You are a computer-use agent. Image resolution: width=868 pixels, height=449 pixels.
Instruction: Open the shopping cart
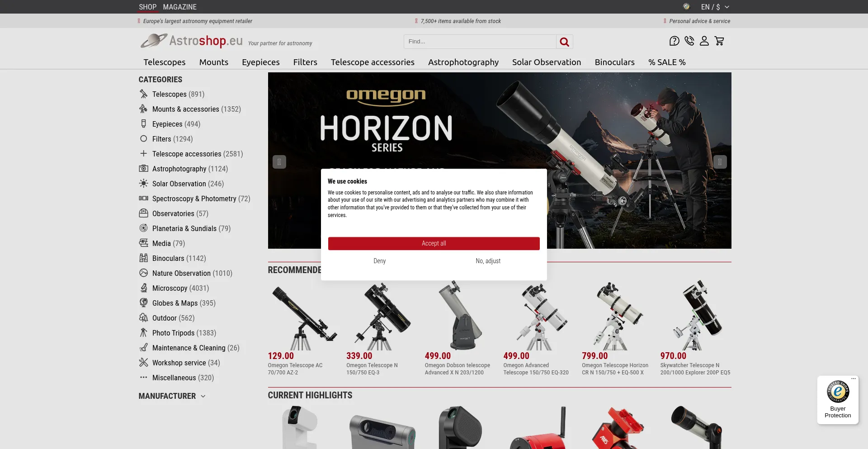coord(719,41)
